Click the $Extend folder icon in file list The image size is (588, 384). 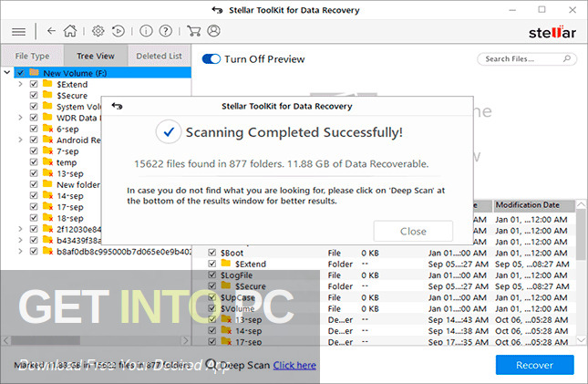tap(226, 263)
